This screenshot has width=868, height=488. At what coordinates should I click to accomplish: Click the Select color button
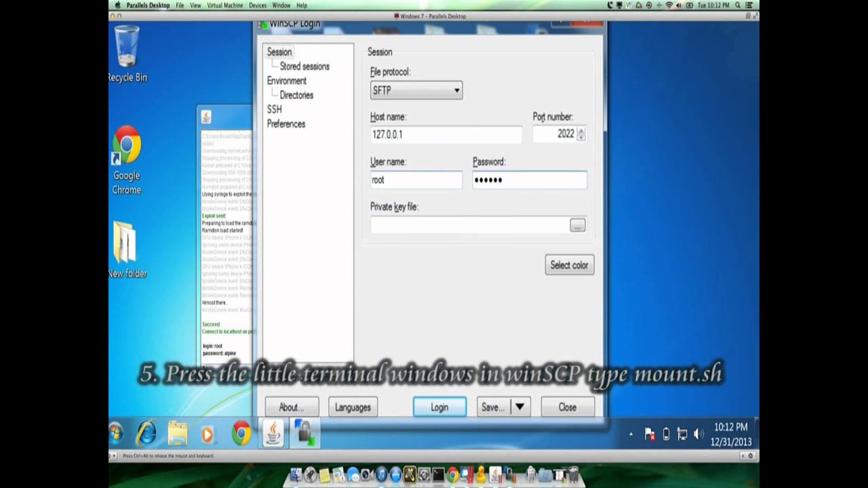(x=570, y=265)
